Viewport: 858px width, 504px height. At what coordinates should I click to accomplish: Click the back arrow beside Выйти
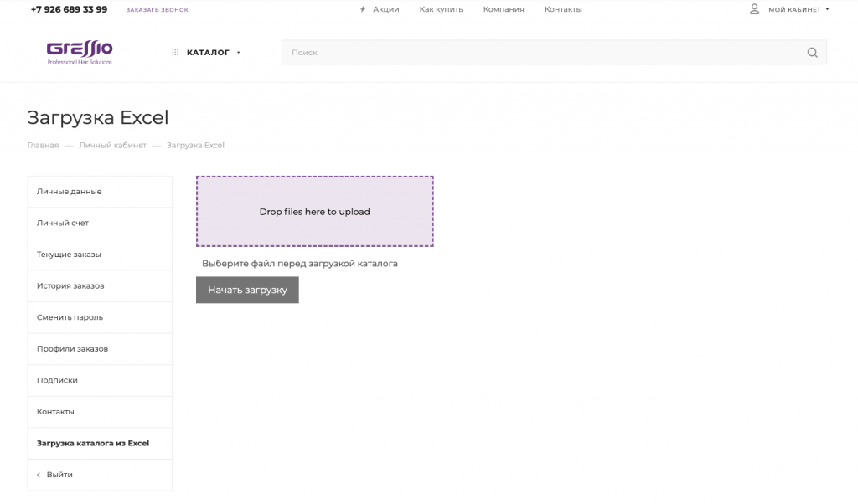[x=39, y=475]
